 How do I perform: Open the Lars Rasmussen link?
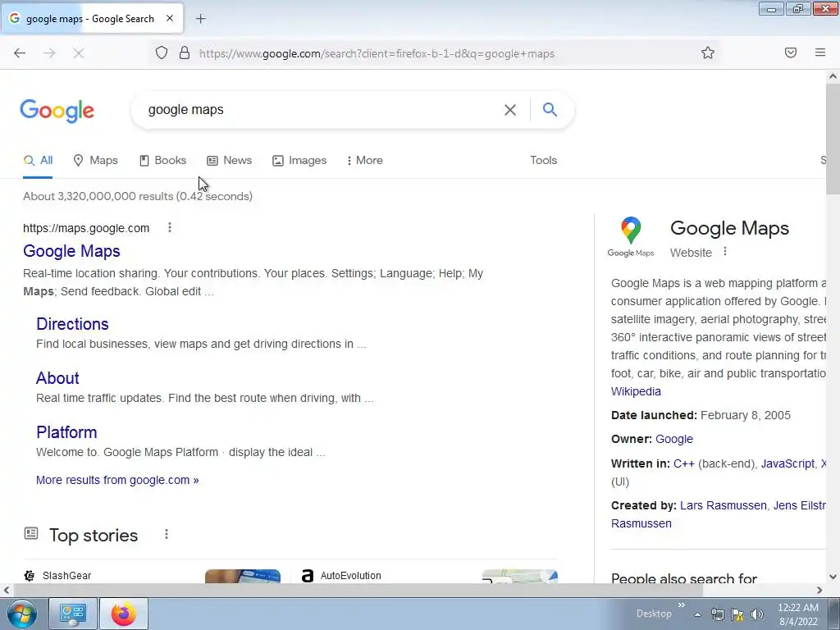tap(724, 505)
